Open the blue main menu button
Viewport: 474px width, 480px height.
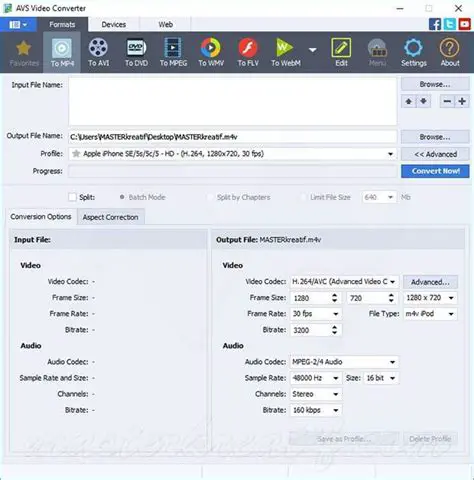pos(18,24)
